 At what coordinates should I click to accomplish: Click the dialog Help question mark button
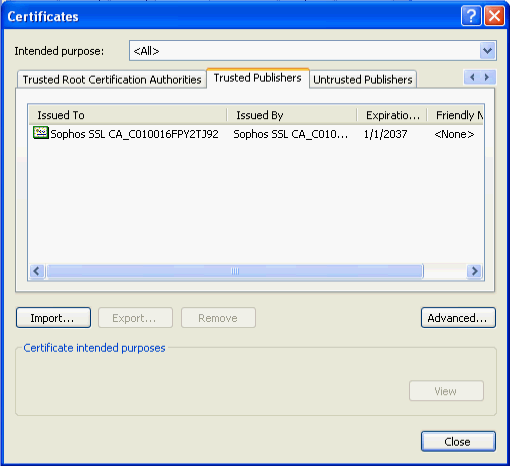[471, 16]
